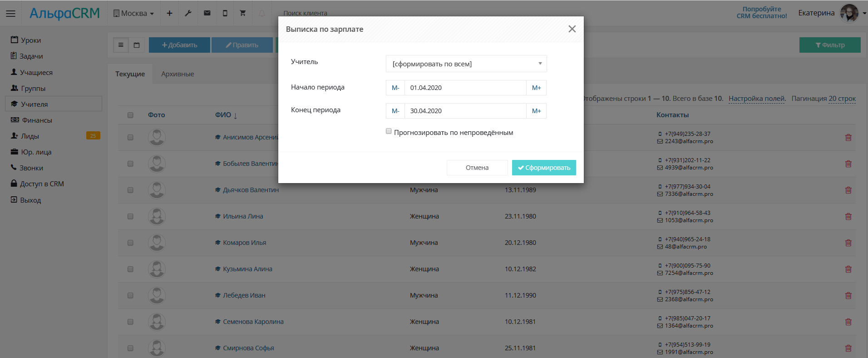Delete Ильина Лина row with trash icon
Screen dimensions: 868x358
(x=848, y=216)
